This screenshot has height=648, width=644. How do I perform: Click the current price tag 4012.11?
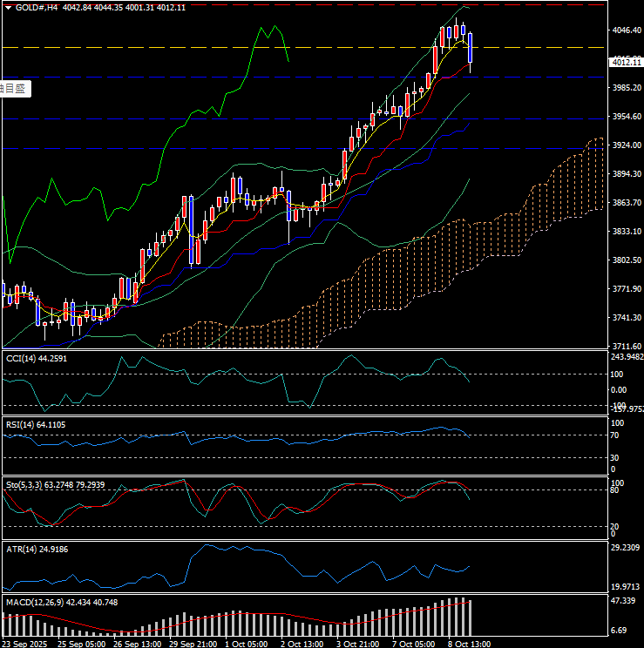(x=624, y=62)
